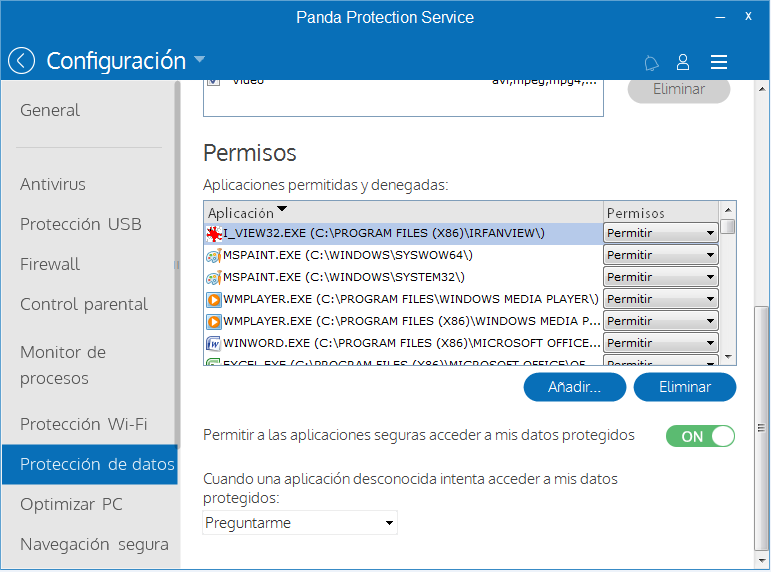Select the WINWORD.EXE row text
The width and height of the screenshot is (771, 572).
tap(412, 343)
